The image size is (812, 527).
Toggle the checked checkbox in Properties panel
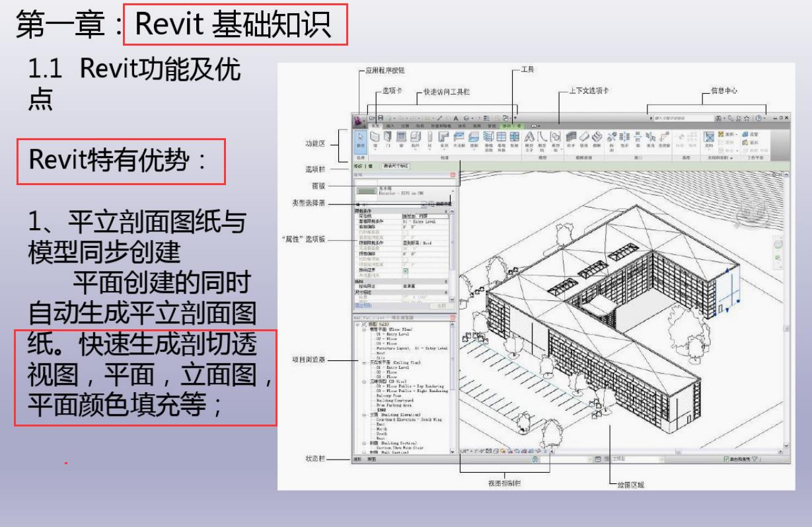click(x=406, y=271)
